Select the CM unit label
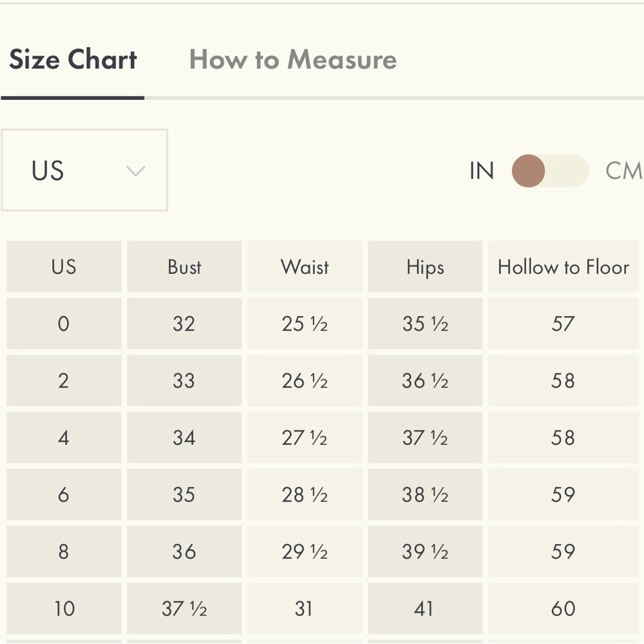Image resolution: width=644 pixels, height=644 pixels. point(624,171)
